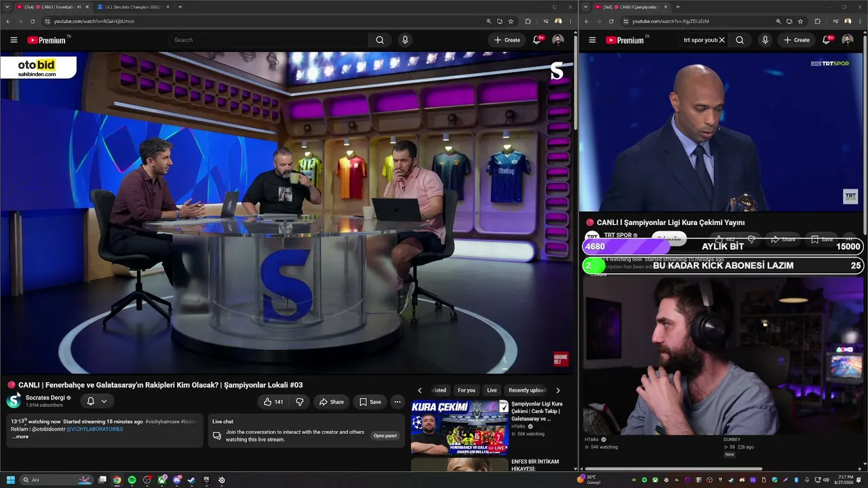Viewport: 868px width, 488px height.
Task: Open tab search dropdown in right browser
Action: pos(586,7)
